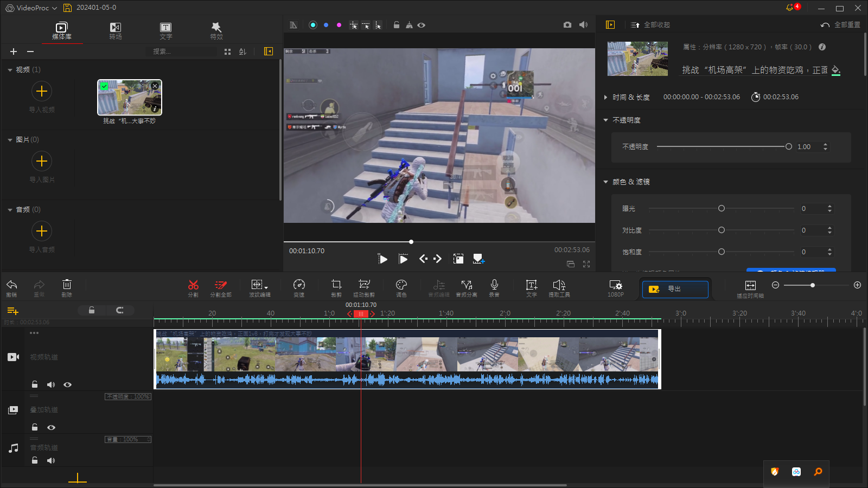Switch to the 特效 effects tab
The image size is (868, 488).
[216, 31]
